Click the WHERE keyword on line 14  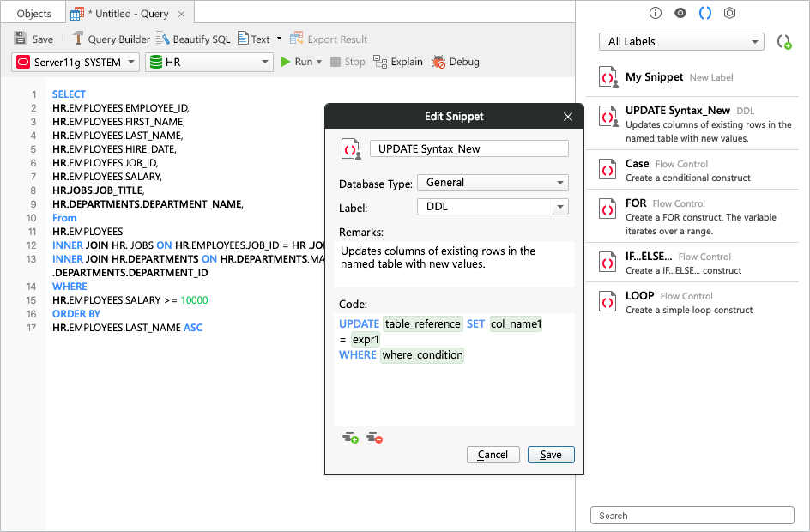point(70,286)
